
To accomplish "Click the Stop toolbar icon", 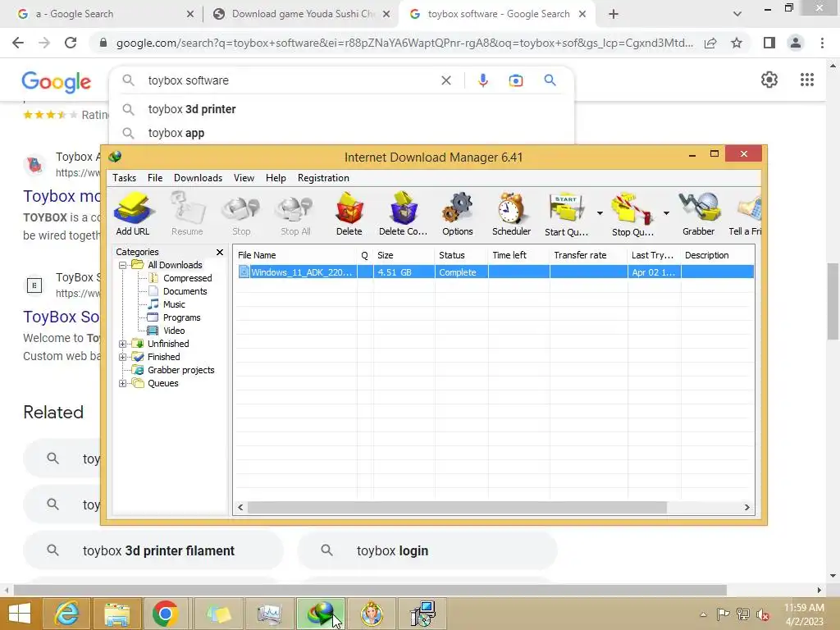I will click(241, 214).
